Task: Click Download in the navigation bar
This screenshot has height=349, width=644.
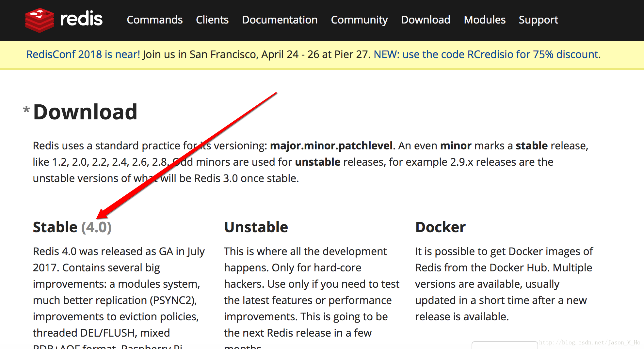Action: coord(426,20)
